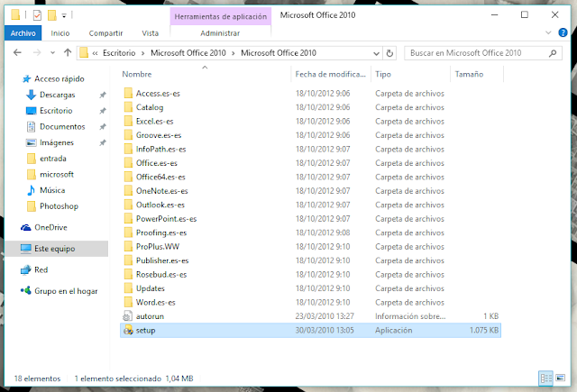Click the search magnifier icon
Viewport: 577px width, 392px height.
click(x=553, y=53)
